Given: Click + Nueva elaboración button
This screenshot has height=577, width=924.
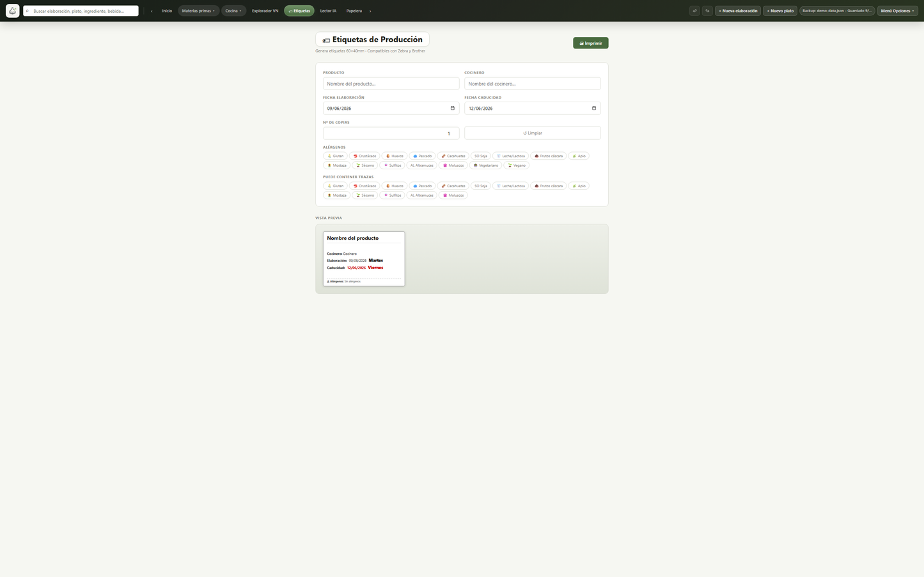Looking at the screenshot, I should point(738,11).
